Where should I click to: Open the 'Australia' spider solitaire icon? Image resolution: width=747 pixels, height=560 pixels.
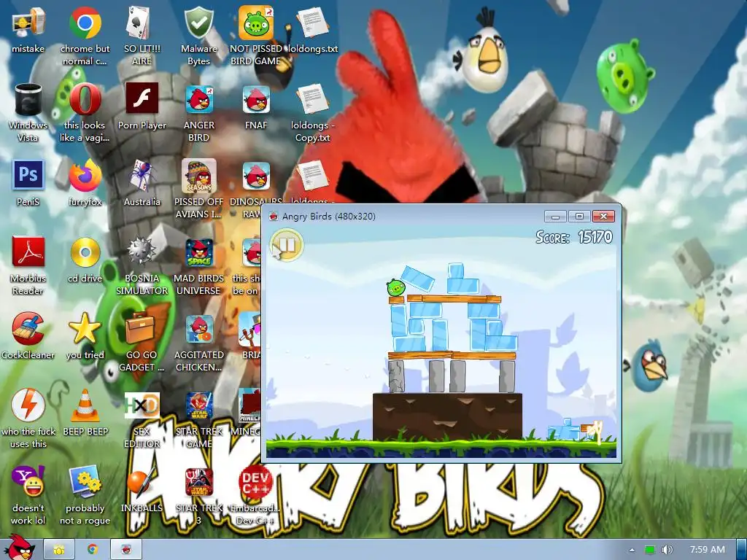142,183
